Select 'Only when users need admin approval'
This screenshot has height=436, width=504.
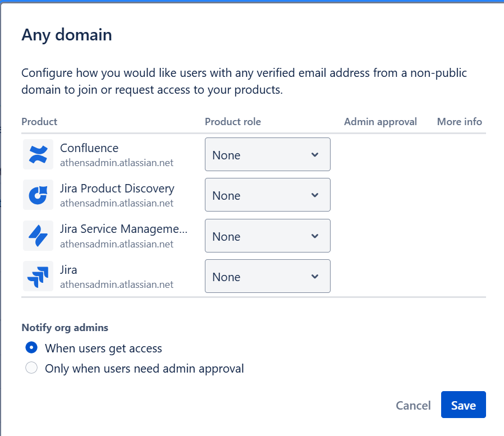31,368
